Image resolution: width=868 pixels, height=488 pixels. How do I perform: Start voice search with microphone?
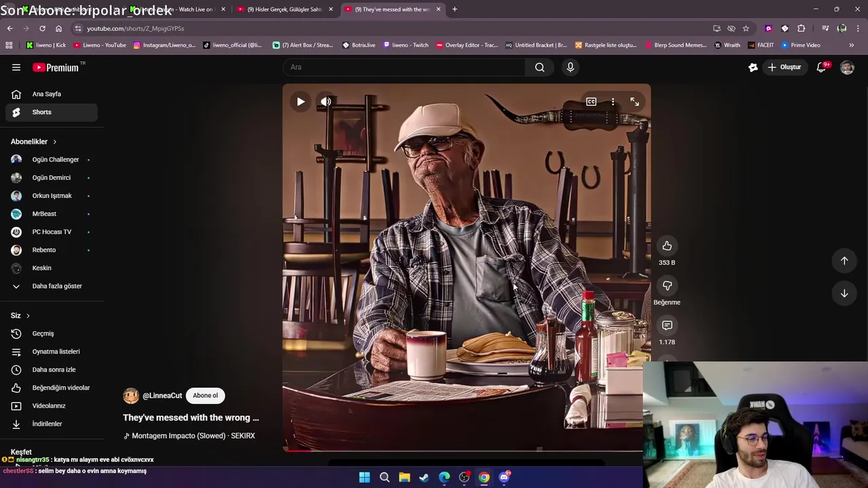(570, 67)
